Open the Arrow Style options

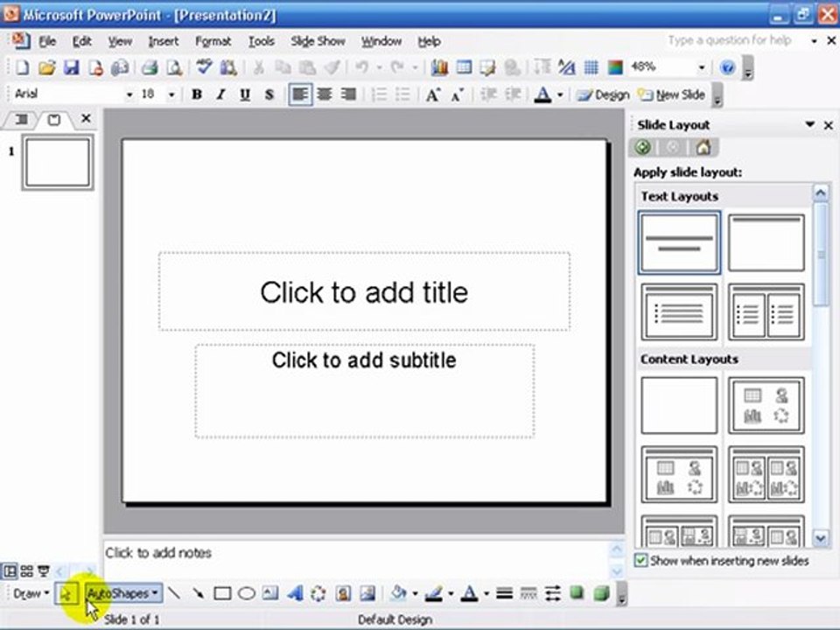coord(553,593)
